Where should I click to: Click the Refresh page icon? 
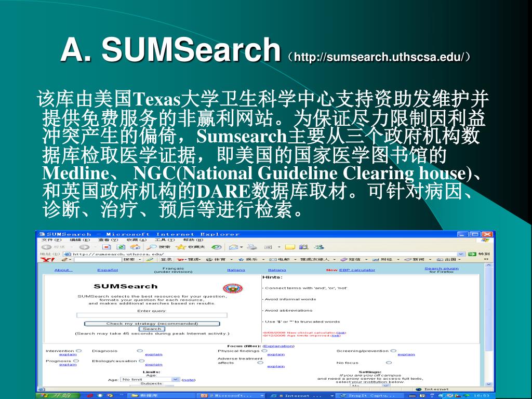coord(121,247)
